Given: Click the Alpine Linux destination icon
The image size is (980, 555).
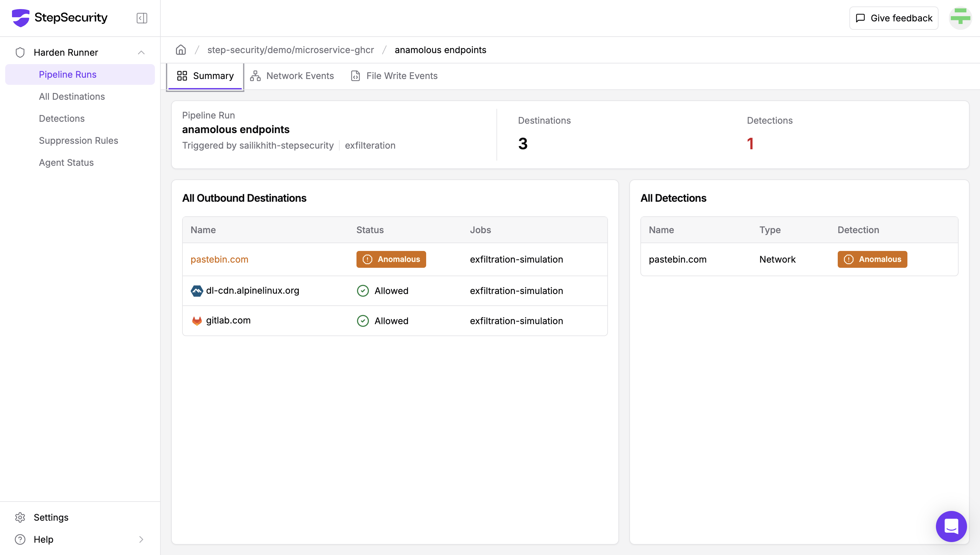Looking at the screenshot, I should coord(197,291).
